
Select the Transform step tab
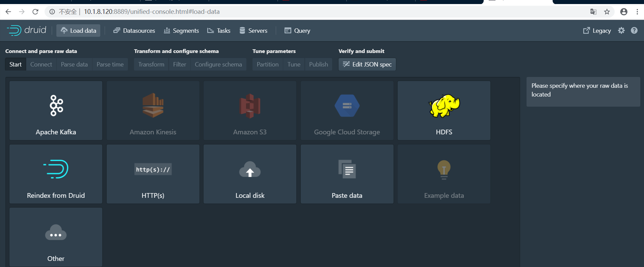coord(151,64)
